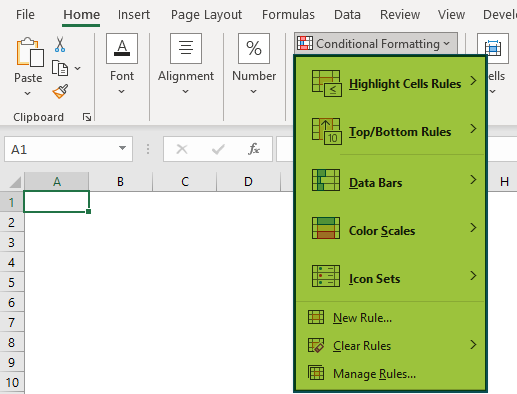Image resolution: width=517 pixels, height=394 pixels.
Task: Click the Copy icon
Action: (x=60, y=68)
